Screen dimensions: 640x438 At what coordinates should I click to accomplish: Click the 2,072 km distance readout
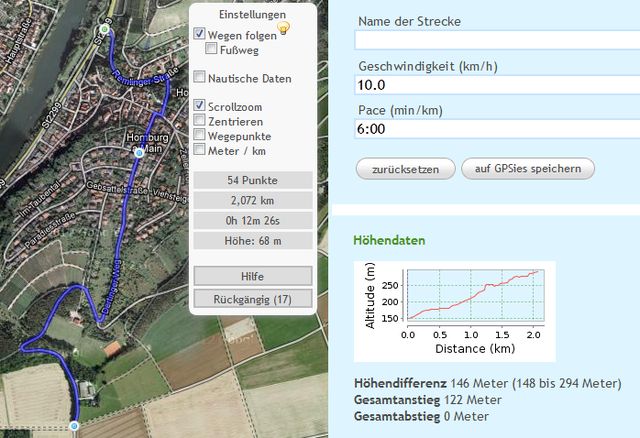(252, 201)
